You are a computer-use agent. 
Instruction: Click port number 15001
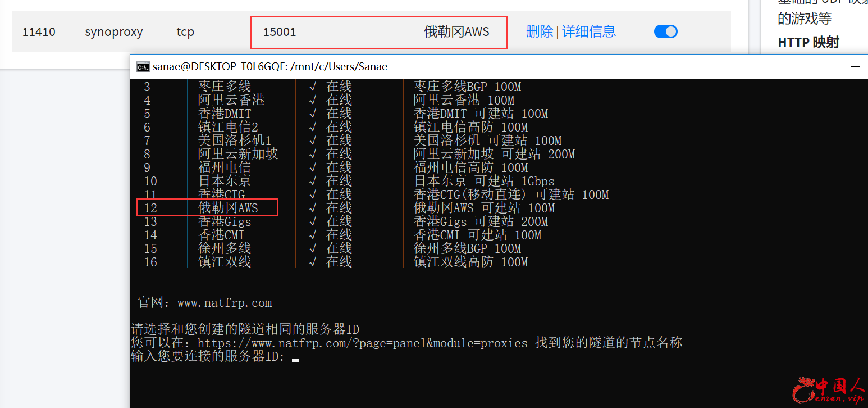(280, 32)
